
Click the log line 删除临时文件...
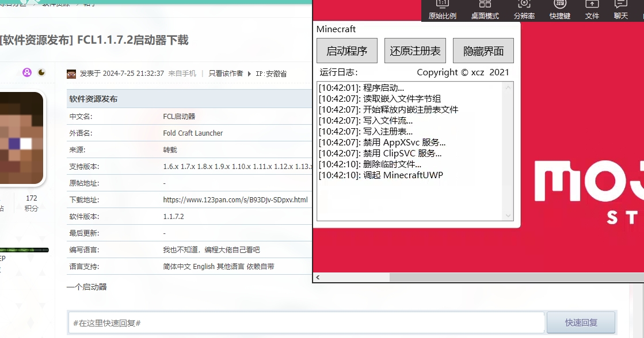pyautogui.click(x=369, y=164)
